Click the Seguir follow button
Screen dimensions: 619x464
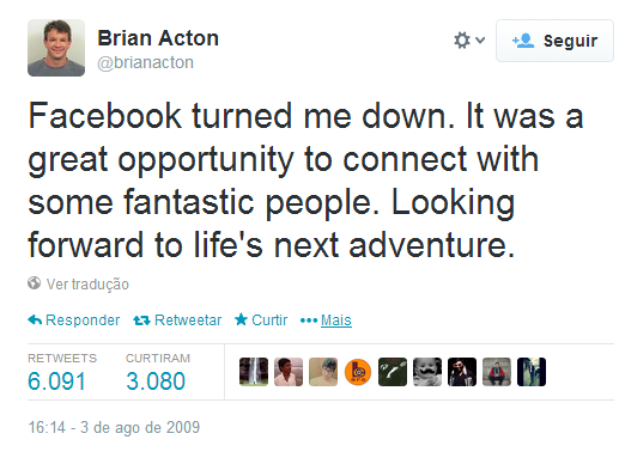pyautogui.click(x=555, y=40)
